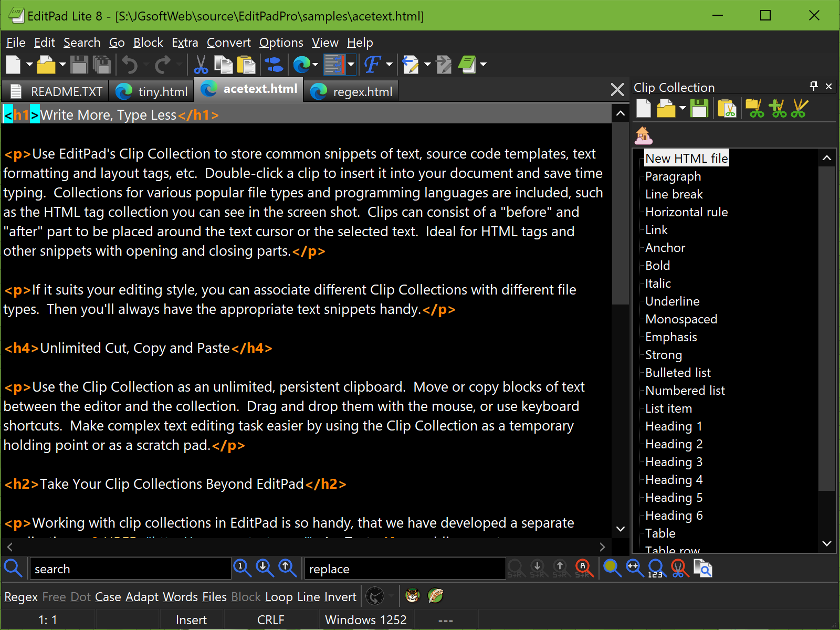The height and width of the screenshot is (630, 840).
Task: Click the Count Matches 123 magnifier icon
Action: [657, 568]
